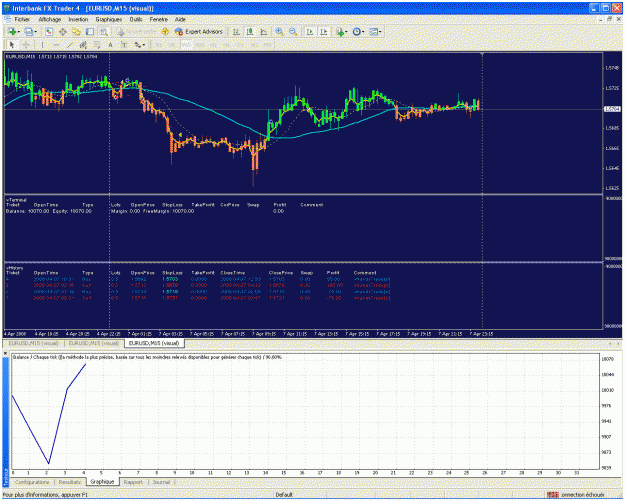
Task: Select the Vertical Line drawing tool
Action: point(42,45)
